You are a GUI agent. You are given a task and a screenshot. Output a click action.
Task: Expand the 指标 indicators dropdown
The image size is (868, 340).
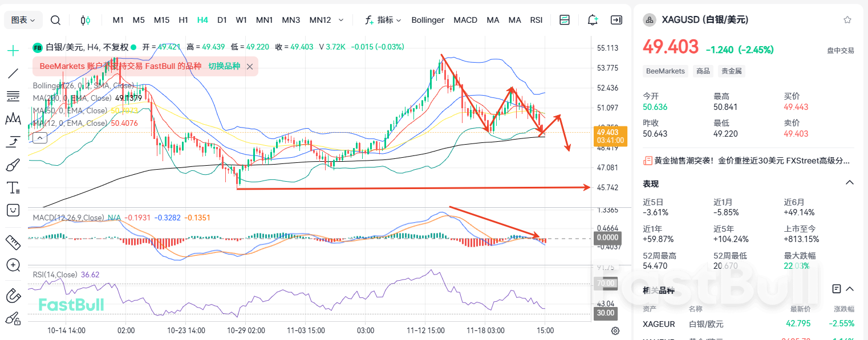[383, 20]
